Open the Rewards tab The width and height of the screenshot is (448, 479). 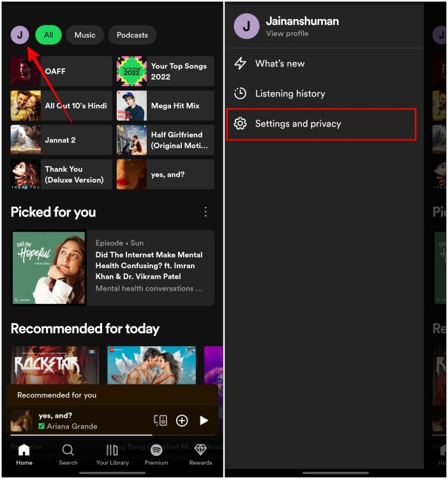click(200, 455)
